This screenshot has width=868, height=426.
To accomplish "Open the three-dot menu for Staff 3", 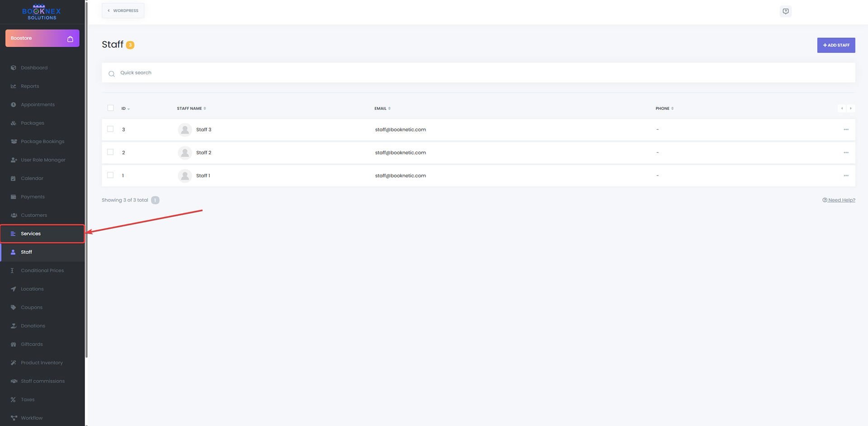I will (x=846, y=130).
